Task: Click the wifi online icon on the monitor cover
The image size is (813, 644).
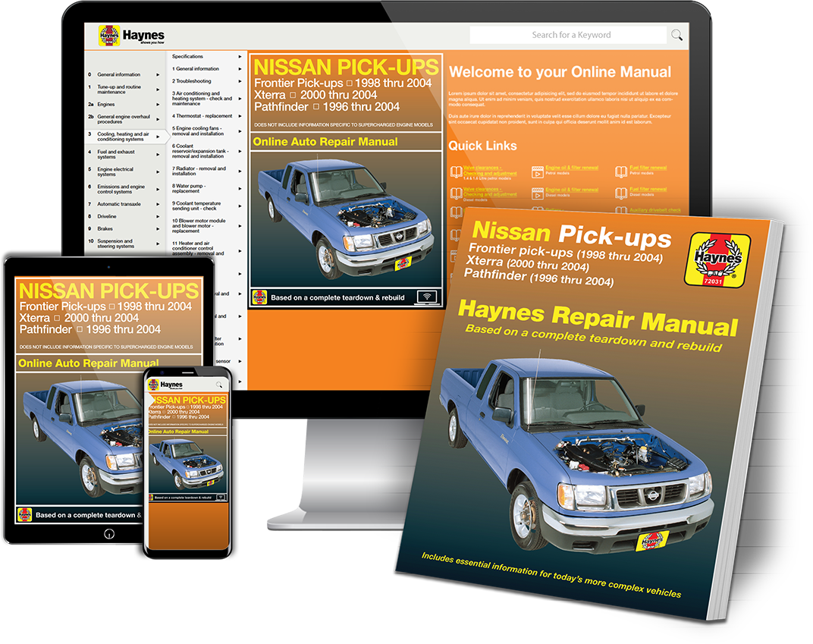Action: point(427,297)
